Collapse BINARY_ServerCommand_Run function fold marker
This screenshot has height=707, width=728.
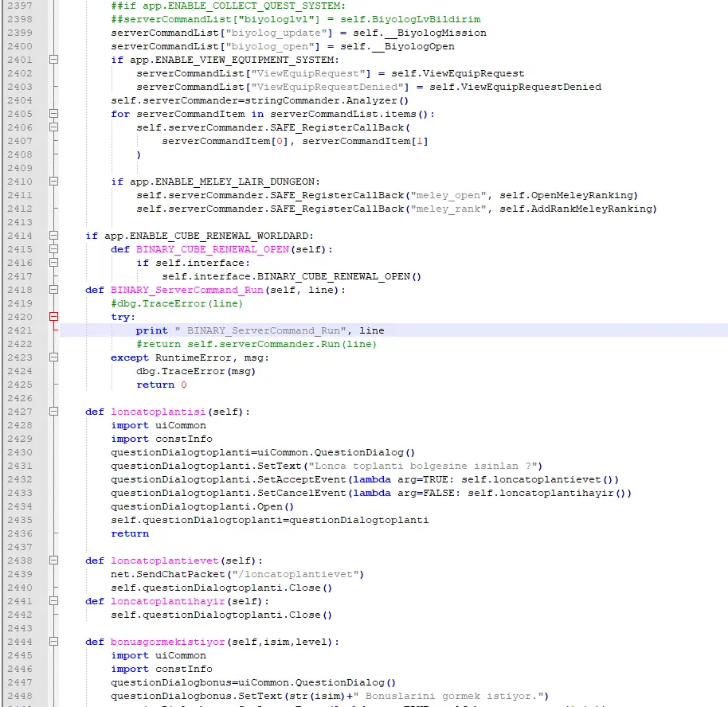click(54, 290)
